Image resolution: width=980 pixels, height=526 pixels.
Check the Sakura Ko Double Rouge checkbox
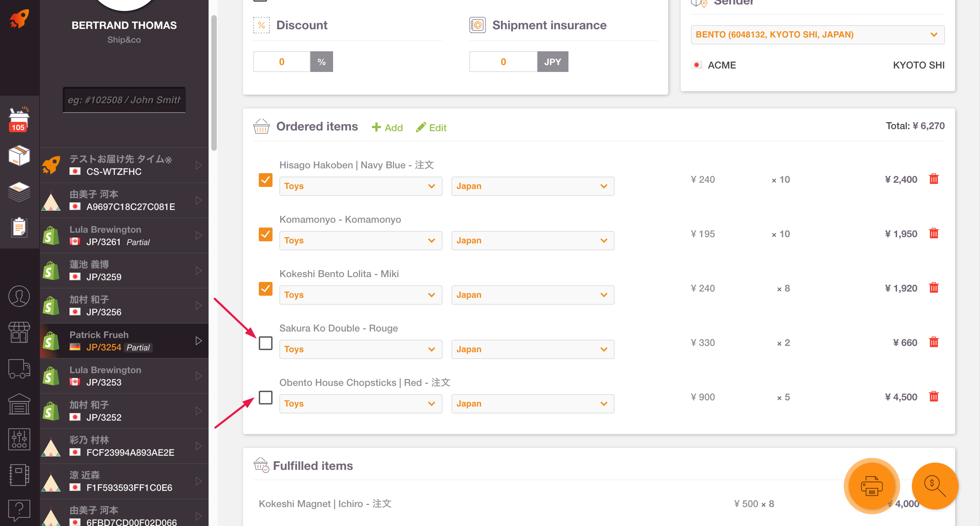pos(266,343)
